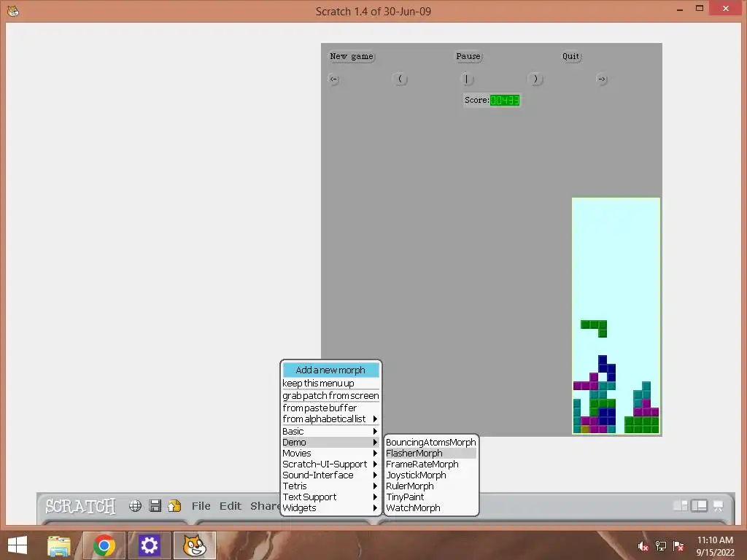Expand the Sound-Interface submenu
The image size is (747, 560).
pos(331,475)
